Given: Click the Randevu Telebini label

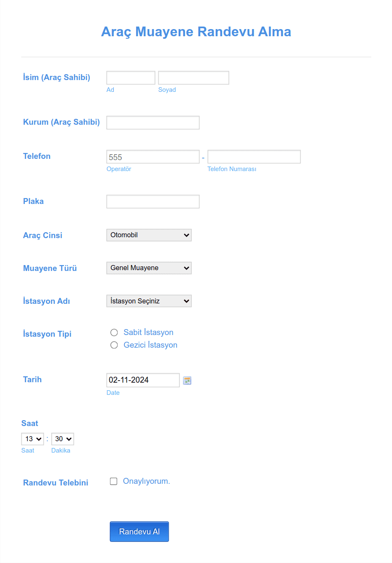Looking at the screenshot, I should pyautogui.click(x=56, y=483).
